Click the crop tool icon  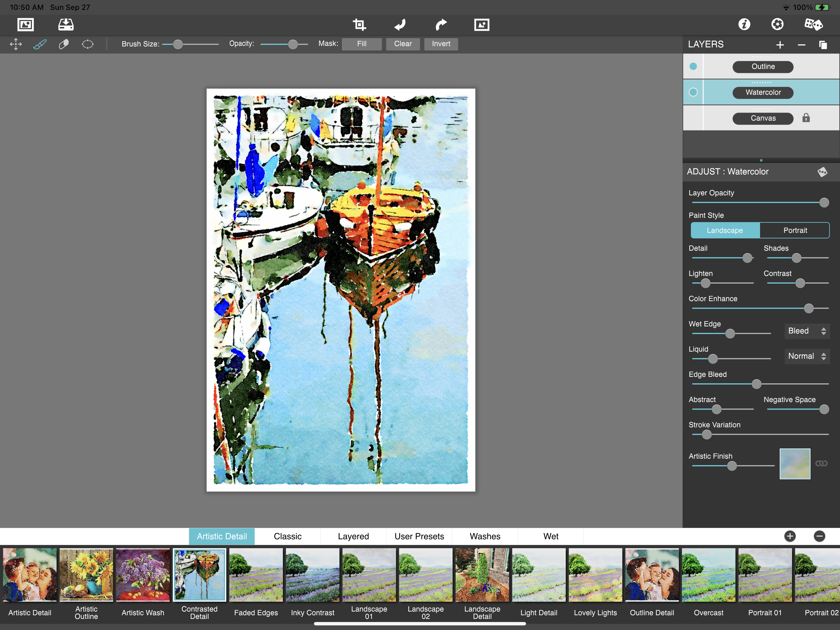click(x=359, y=25)
